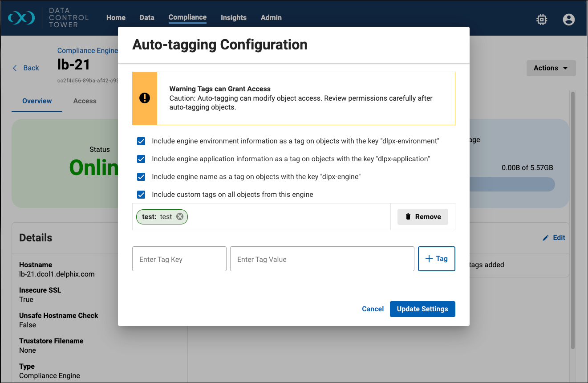Click the Update Settings button

pyautogui.click(x=422, y=309)
